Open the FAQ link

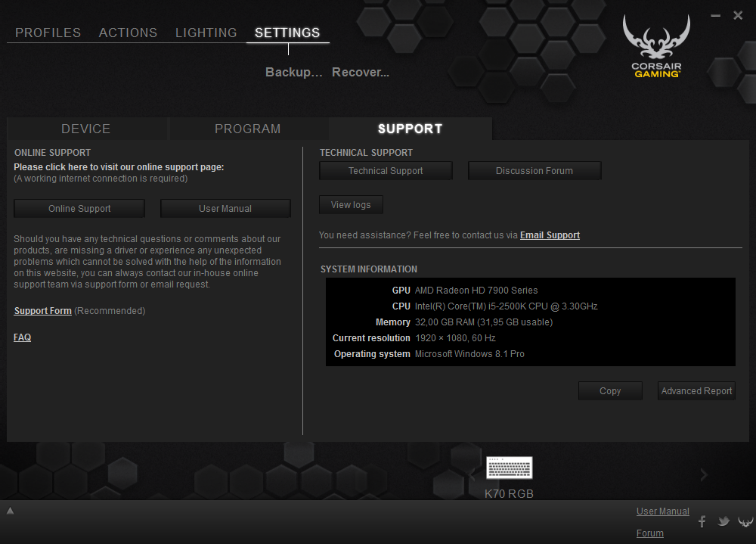22,337
